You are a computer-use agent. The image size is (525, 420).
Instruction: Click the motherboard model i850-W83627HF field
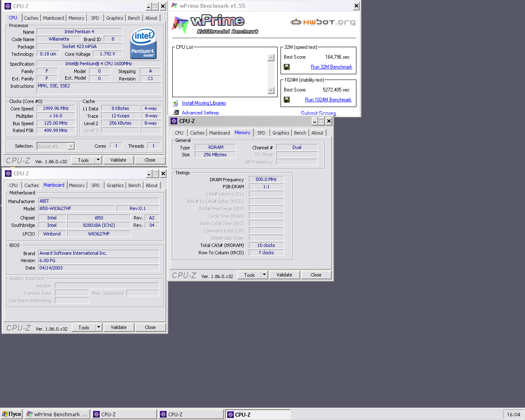coord(77,208)
